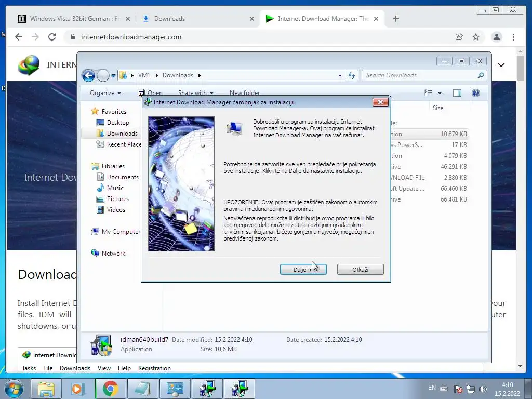The height and width of the screenshot is (399, 532).
Task: Open Windows Explorer from taskbar
Action: pos(46,389)
